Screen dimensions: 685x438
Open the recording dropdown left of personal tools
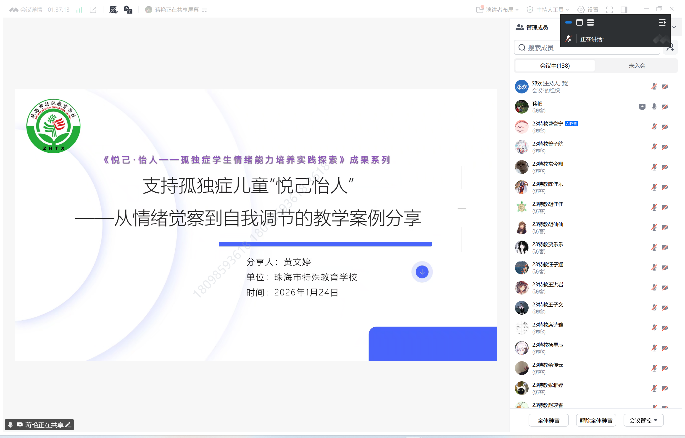click(x=497, y=9)
